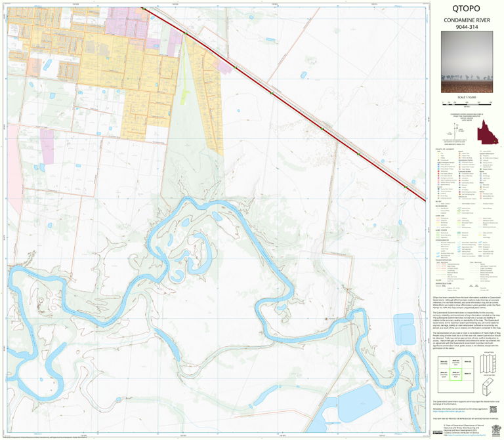Image resolution: width=504 pixels, height=440 pixels.
Task: Click the metres scale bar
Action: click(x=467, y=103)
